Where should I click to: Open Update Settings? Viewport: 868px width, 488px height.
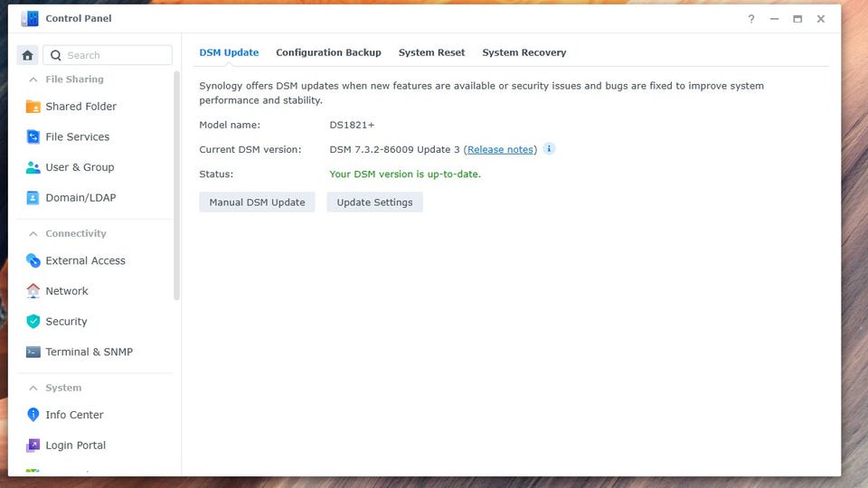tap(374, 202)
